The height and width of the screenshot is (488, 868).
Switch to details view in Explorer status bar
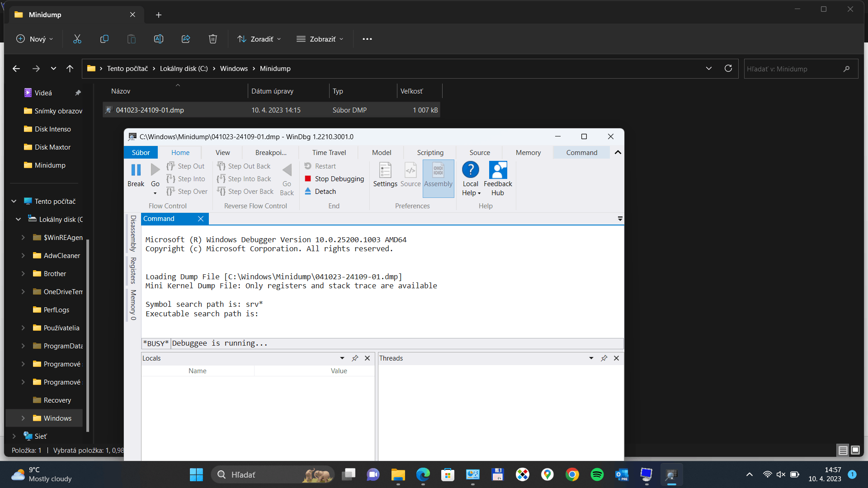[x=843, y=450]
